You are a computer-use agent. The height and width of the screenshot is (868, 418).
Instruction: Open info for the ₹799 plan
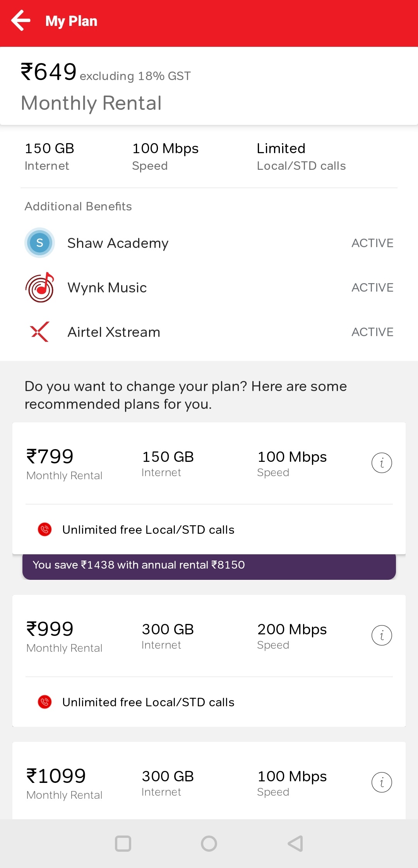point(382,463)
